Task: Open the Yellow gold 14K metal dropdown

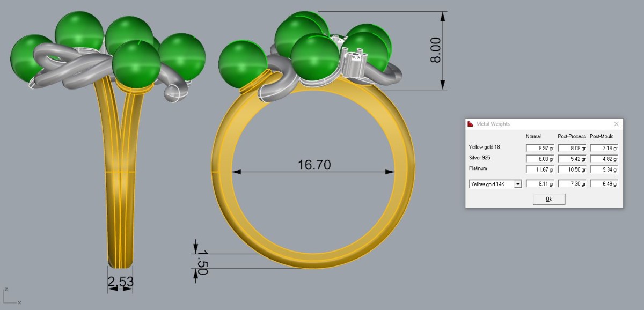Action: pyautogui.click(x=518, y=184)
